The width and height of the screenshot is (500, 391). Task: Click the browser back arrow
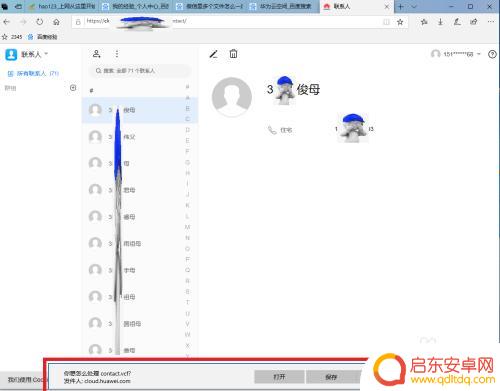pos(6,22)
